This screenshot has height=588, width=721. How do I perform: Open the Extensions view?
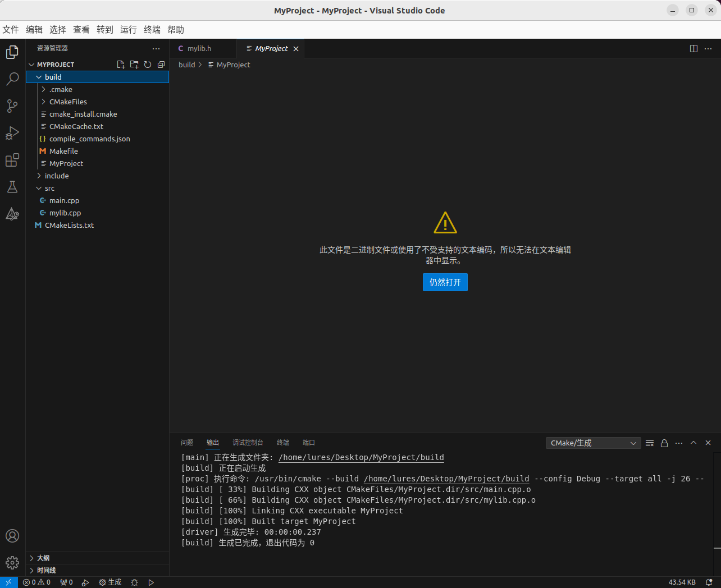[x=12, y=160]
